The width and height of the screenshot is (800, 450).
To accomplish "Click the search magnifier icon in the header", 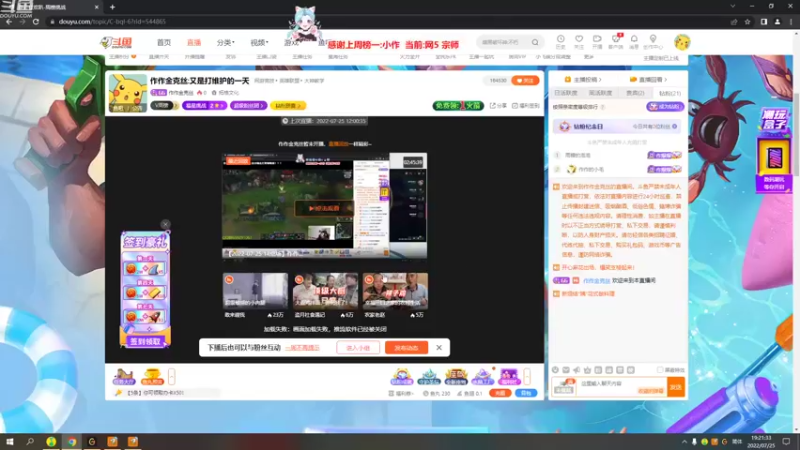I will coord(535,42).
